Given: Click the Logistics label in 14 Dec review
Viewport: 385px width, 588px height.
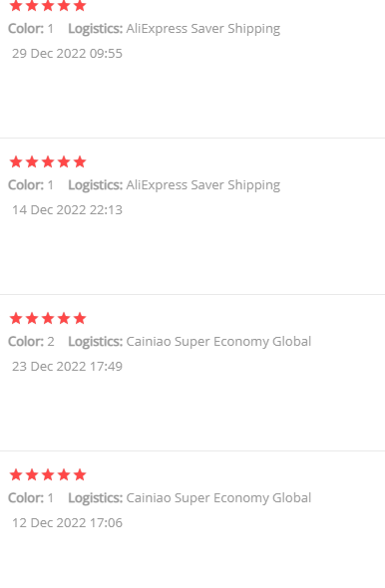Looking at the screenshot, I should point(96,185).
